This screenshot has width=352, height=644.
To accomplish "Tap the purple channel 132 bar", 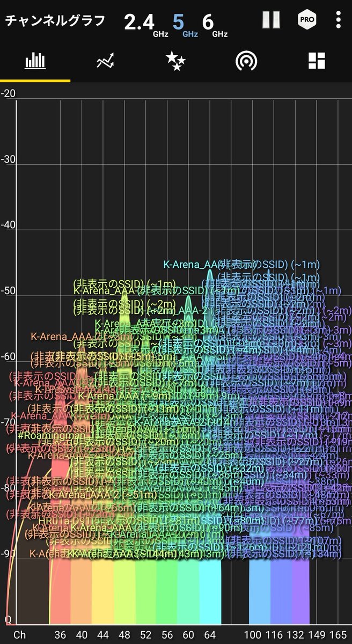I will [300, 591].
